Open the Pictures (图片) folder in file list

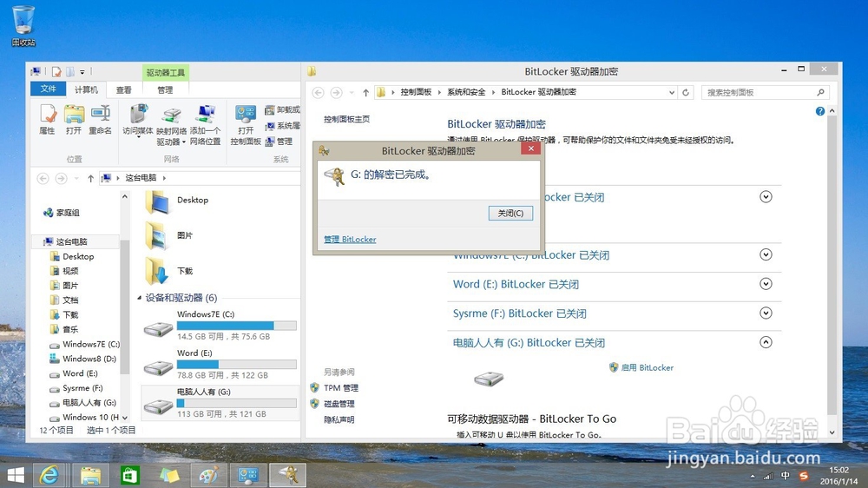(169, 236)
